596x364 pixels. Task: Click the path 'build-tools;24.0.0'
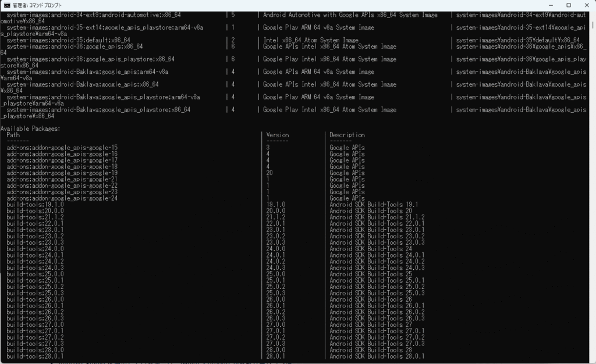(35, 249)
